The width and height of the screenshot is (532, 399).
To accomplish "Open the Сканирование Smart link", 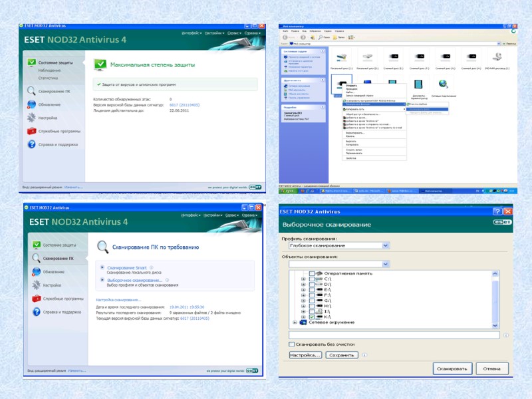I will coord(126,268).
